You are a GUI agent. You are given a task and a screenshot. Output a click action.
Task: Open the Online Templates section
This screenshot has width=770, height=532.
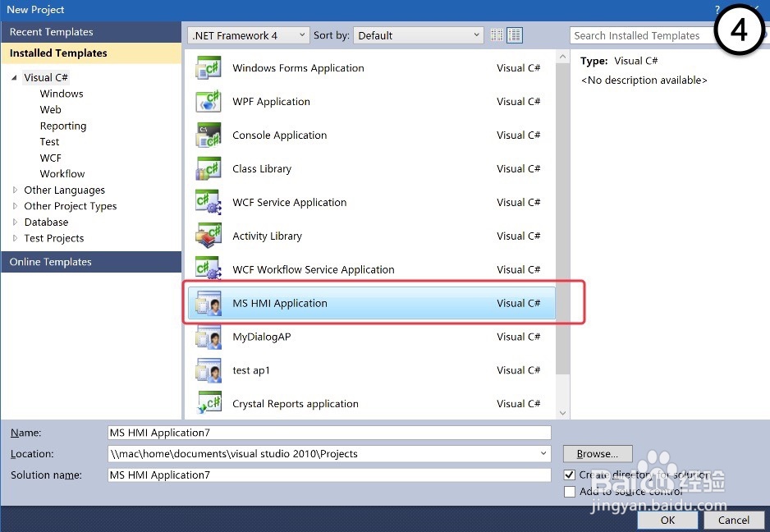tap(91, 262)
